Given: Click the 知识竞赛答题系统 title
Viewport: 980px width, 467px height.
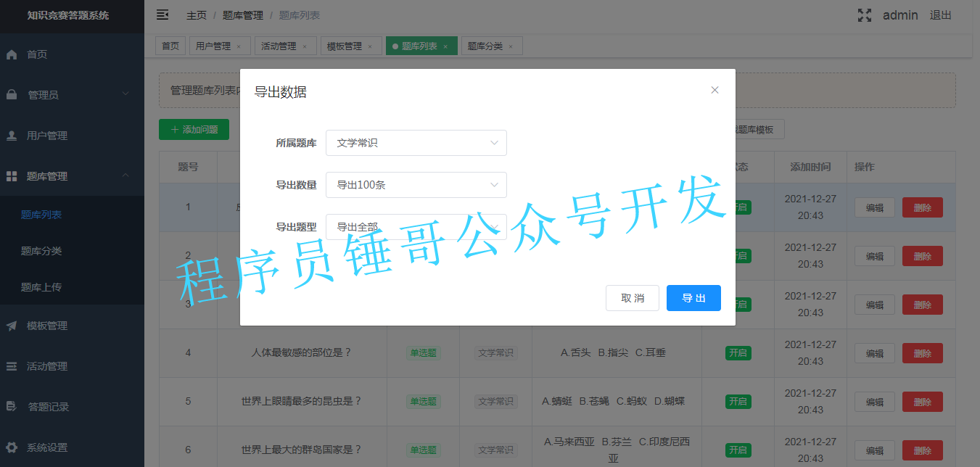Looking at the screenshot, I should (68, 15).
